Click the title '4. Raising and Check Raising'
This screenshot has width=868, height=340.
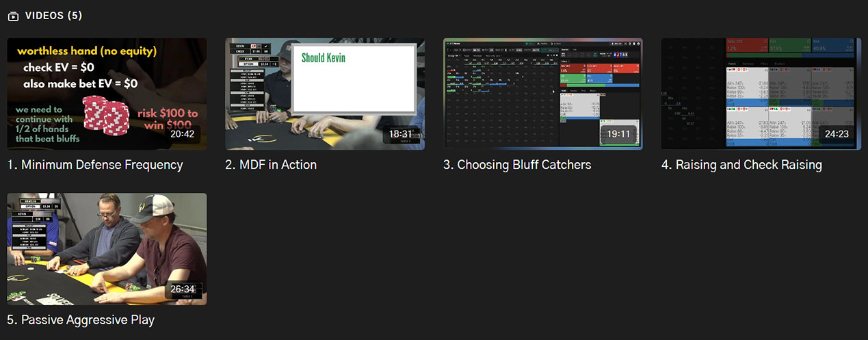point(741,165)
